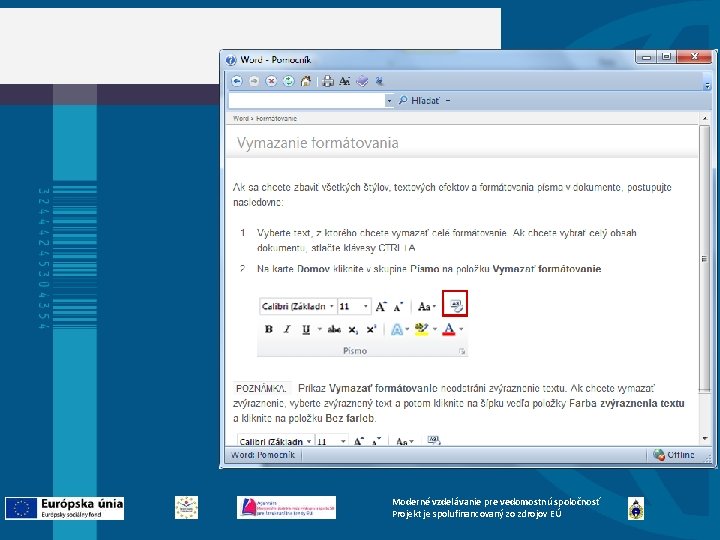Toggle Strikethrough abc icon

click(334, 329)
